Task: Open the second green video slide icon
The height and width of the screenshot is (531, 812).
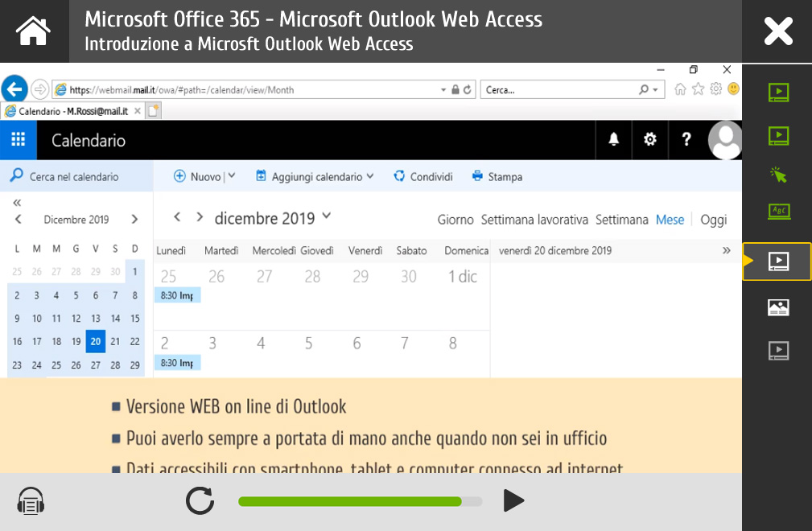Action: coord(778,136)
